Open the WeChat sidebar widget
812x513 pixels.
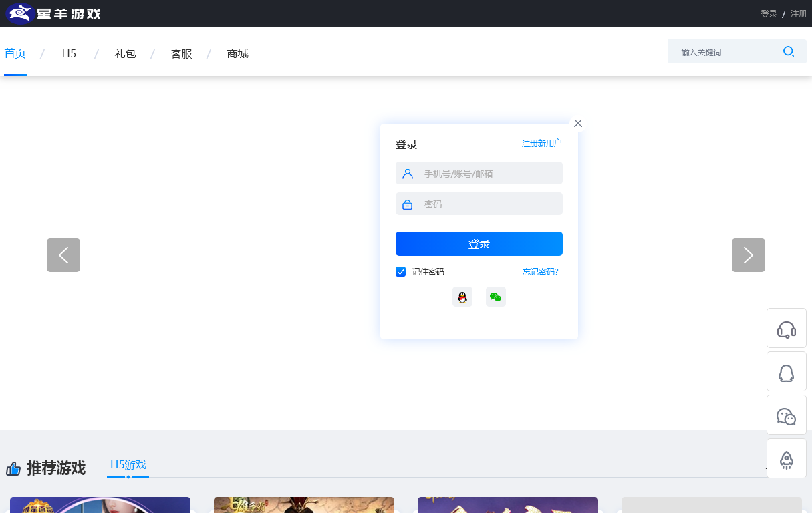(787, 415)
